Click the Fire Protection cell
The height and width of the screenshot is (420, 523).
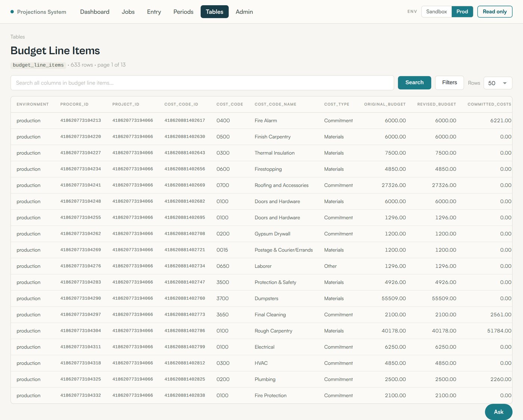pyautogui.click(x=270, y=396)
